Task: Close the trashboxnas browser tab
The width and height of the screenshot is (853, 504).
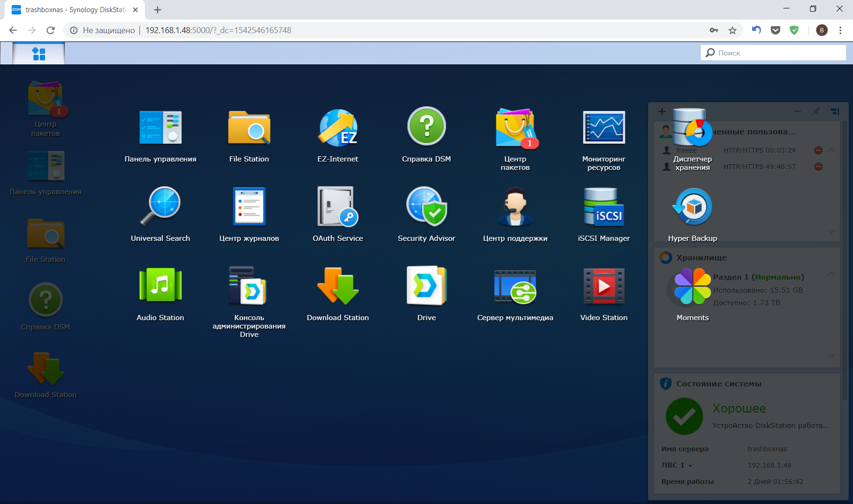Action: point(135,10)
